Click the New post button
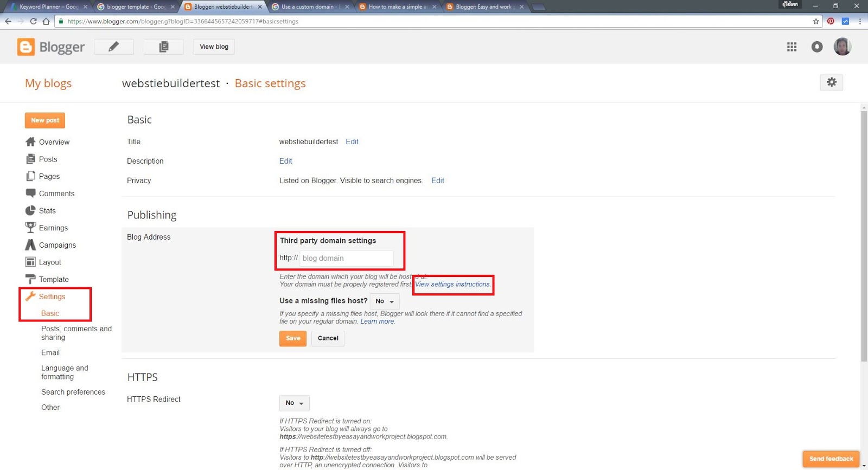 [x=45, y=120]
